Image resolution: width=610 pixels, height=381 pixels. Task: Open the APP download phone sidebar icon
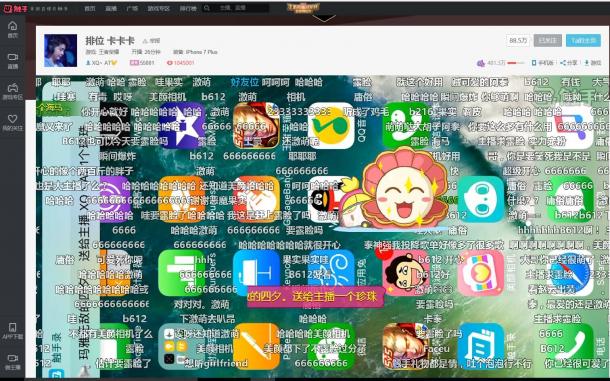12,327
